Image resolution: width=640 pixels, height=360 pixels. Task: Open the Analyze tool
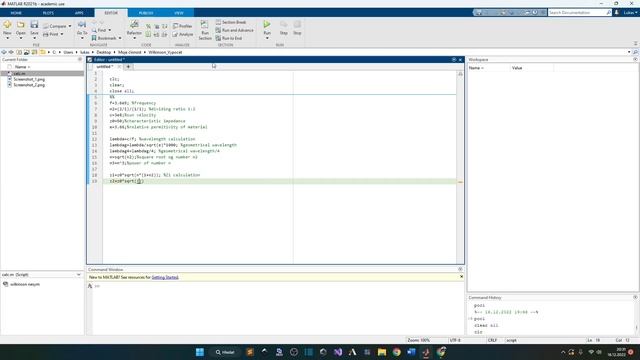click(x=183, y=35)
